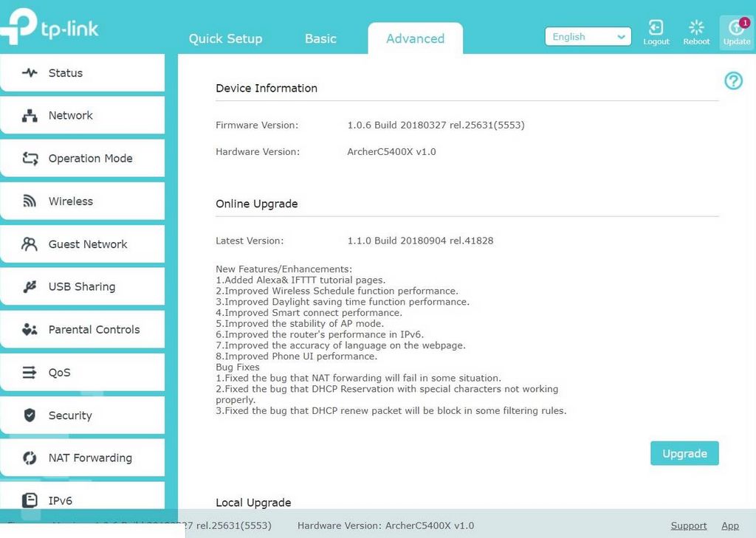Open the Parental Controls menu item
Screen dimensions: 756x538
click(x=83, y=330)
